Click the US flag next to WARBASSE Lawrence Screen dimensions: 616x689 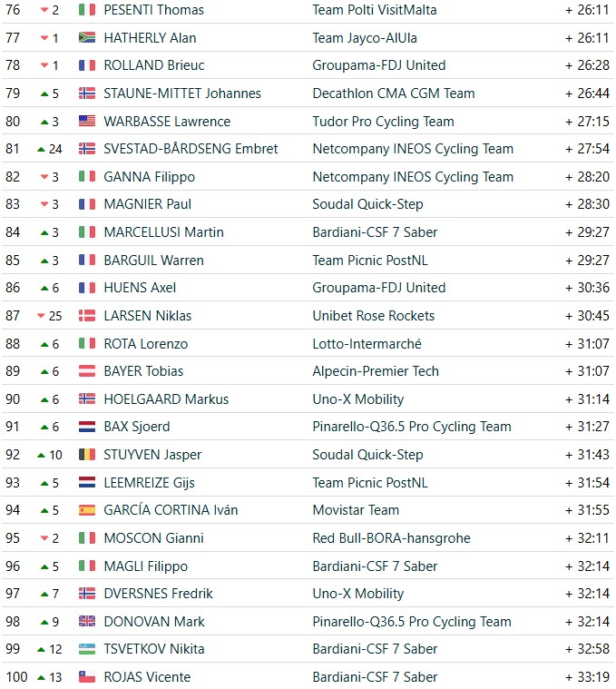pos(87,121)
